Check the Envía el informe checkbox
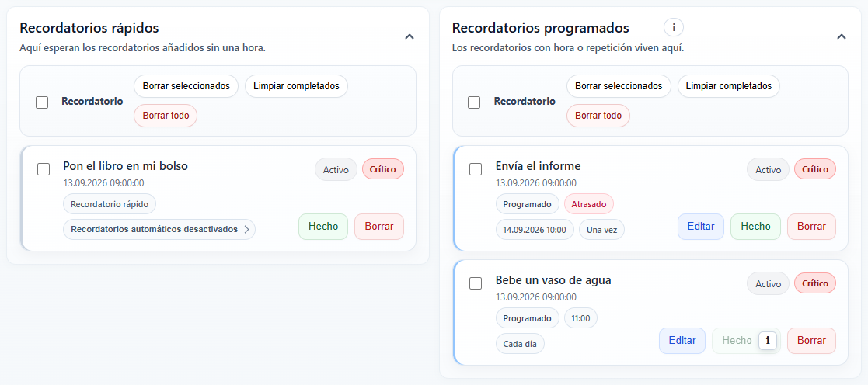Image resolution: width=868 pixels, height=385 pixels. pos(476,169)
